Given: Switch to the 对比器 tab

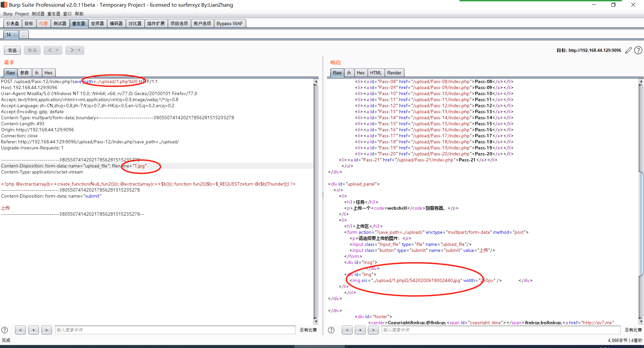Looking at the screenshot, I should coord(135,23).
